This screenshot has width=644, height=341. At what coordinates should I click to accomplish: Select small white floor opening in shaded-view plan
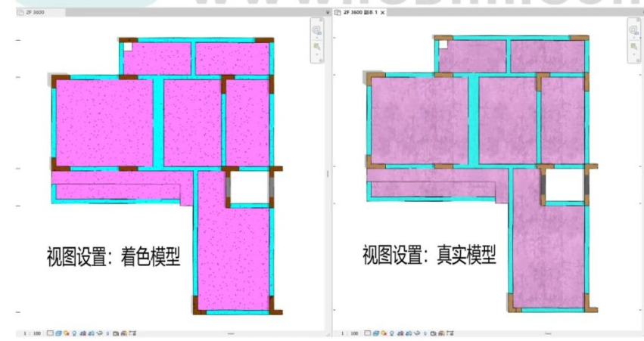[128, 47]
